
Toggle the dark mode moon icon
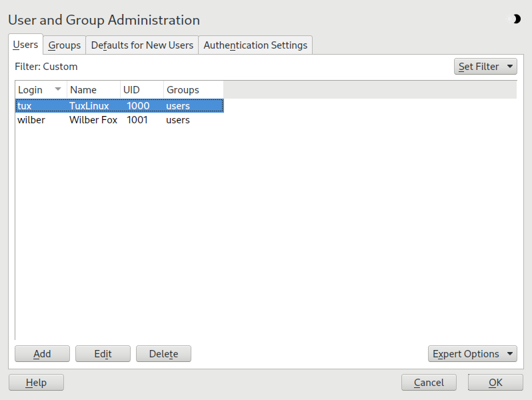tap(516, 19)
